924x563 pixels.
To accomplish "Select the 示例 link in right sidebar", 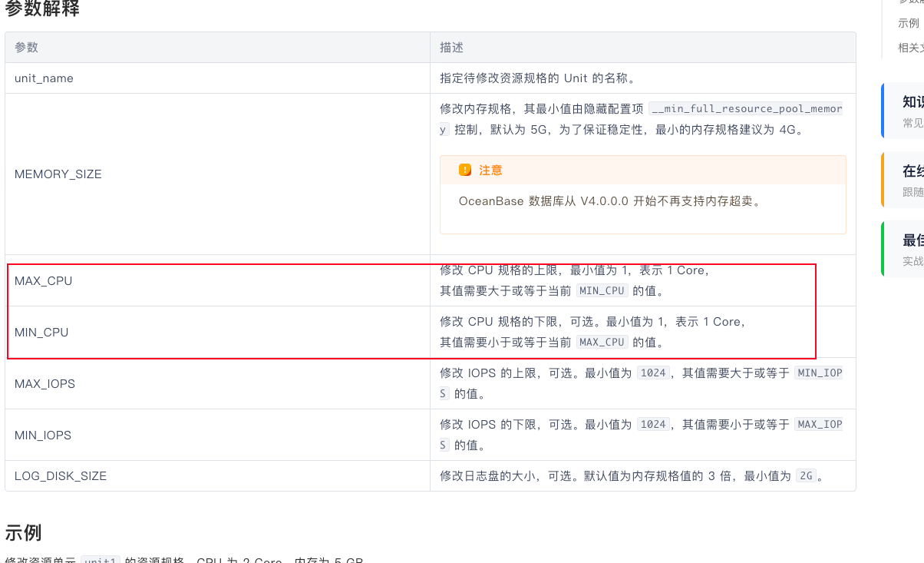I will 909,23.
